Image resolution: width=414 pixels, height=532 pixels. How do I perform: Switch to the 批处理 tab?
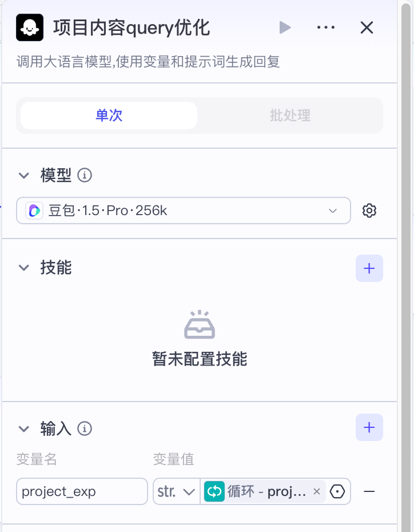pos(290,116)
